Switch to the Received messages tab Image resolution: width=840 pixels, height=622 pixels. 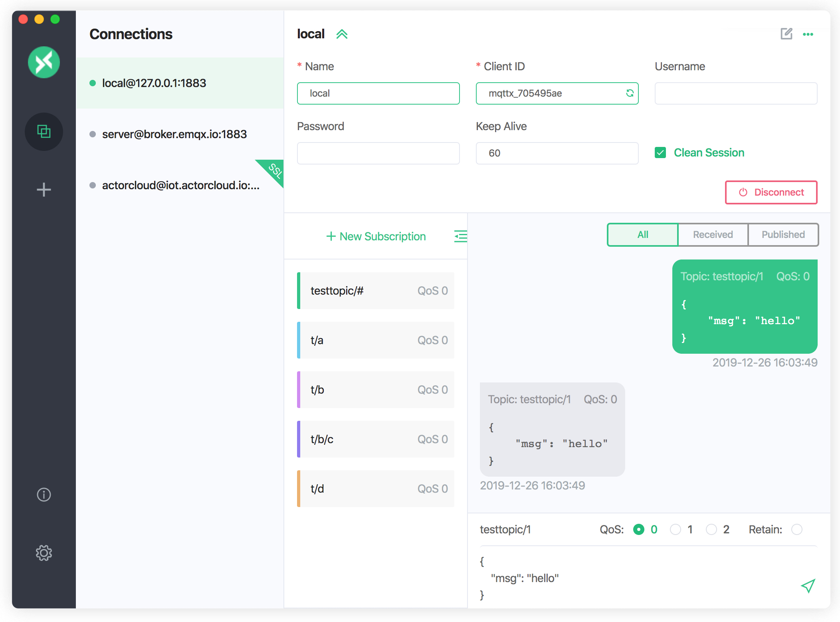713,235
